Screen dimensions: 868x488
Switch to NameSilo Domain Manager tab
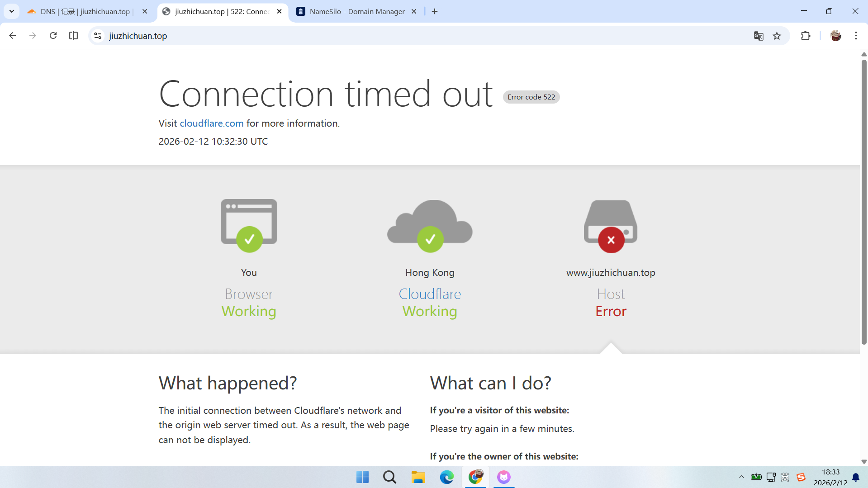[x=356, y=11]
